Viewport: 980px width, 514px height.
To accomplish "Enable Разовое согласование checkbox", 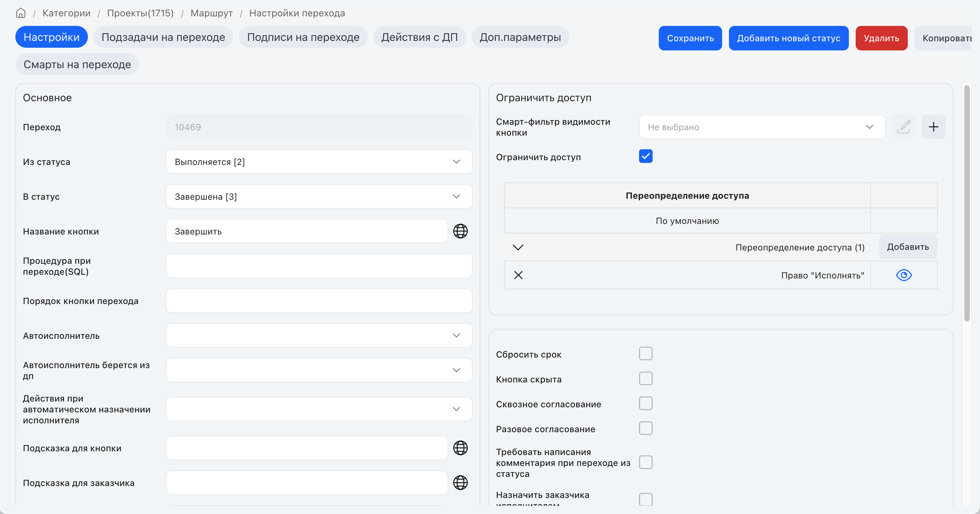I will pos(645,428).
